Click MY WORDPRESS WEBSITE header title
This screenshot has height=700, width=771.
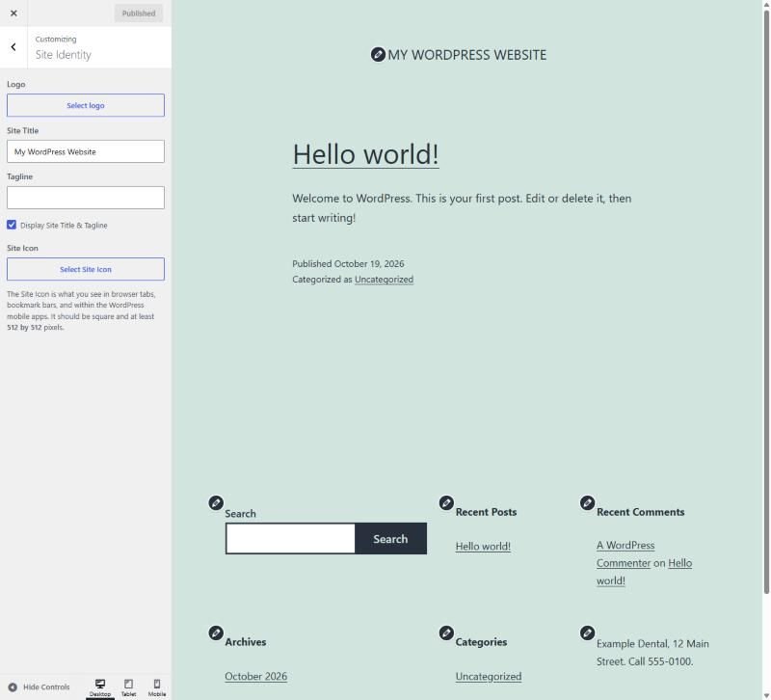pyautogui.click(x=467, y=55)
